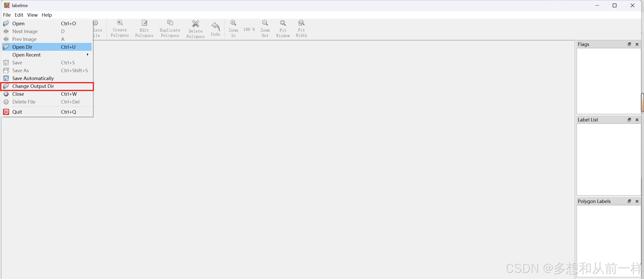Open the View menu

tap(32, 15)
